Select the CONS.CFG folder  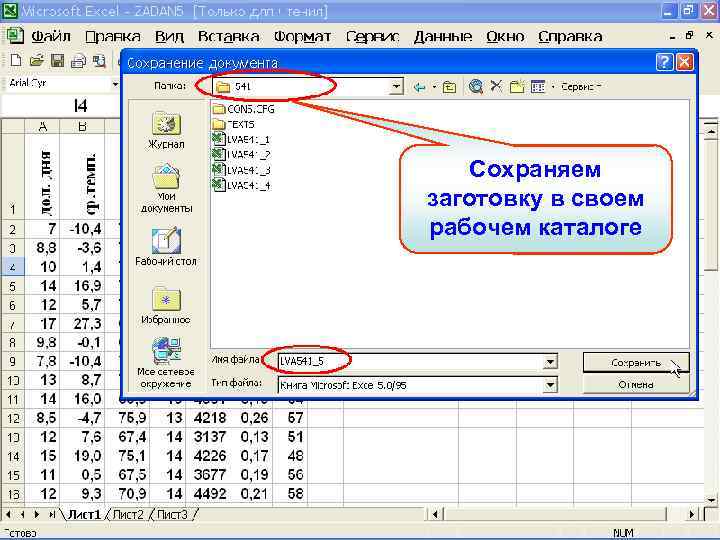pyautogui.click(x=244, y=109)
